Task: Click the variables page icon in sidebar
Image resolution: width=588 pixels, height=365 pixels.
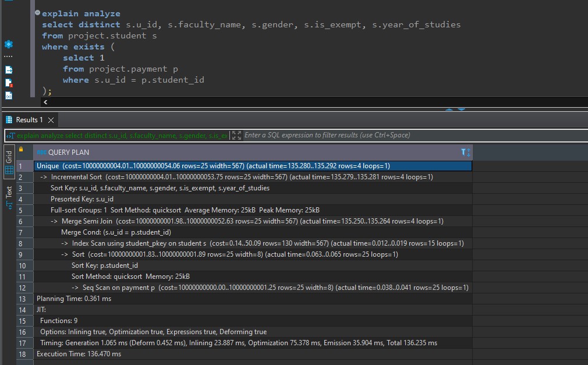Action: pos(8,95)
